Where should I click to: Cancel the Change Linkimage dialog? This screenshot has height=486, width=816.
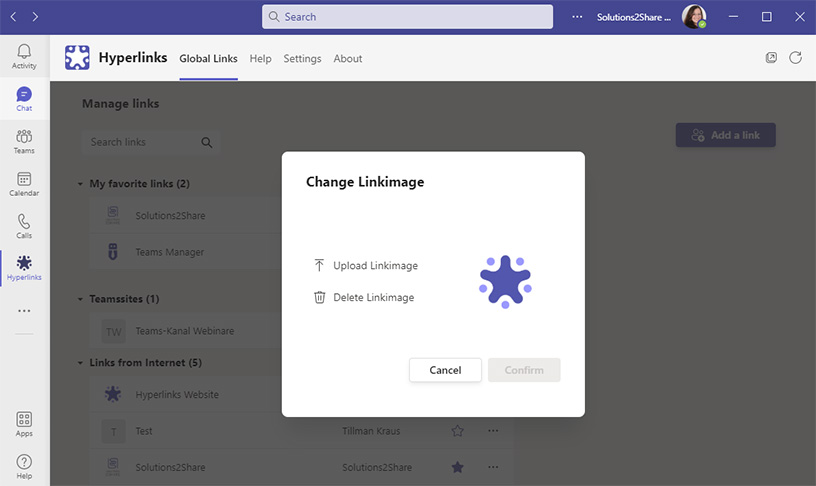[445, 370]
